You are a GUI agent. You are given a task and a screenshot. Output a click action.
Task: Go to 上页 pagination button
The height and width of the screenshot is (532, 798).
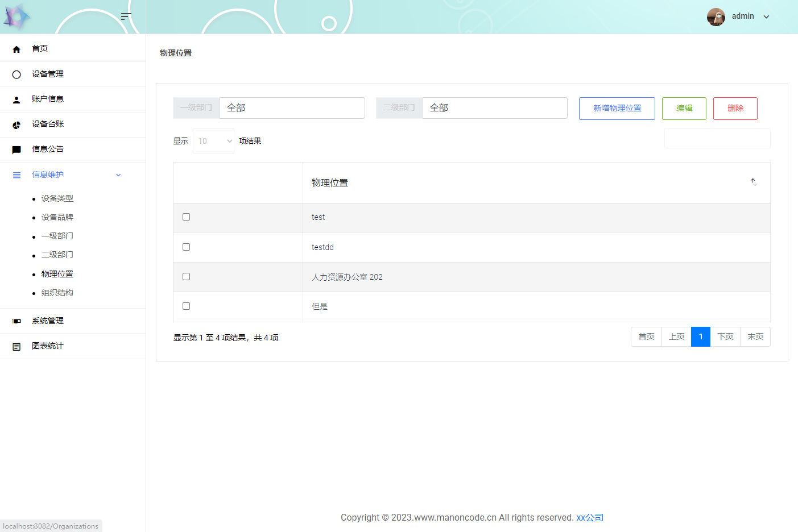click(676, 336)
